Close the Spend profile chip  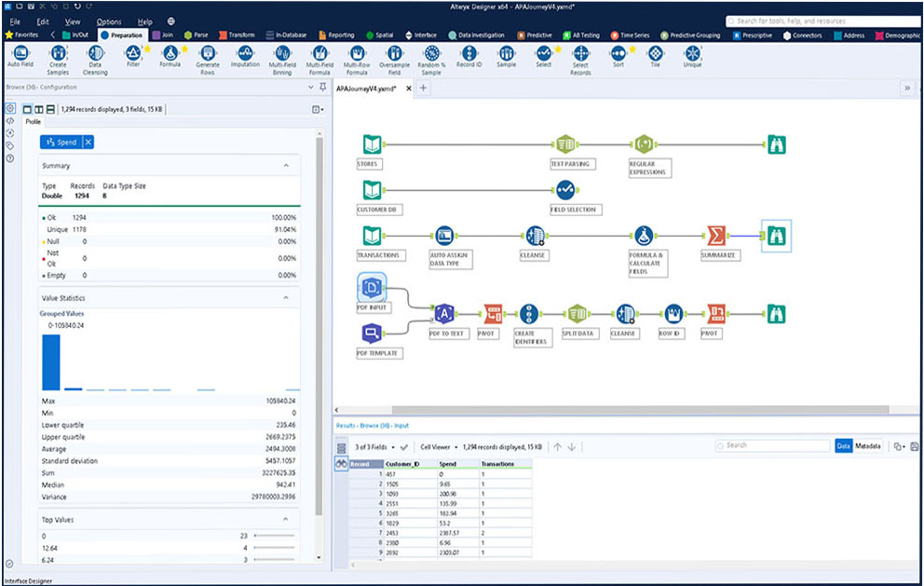tap(88, 142)
